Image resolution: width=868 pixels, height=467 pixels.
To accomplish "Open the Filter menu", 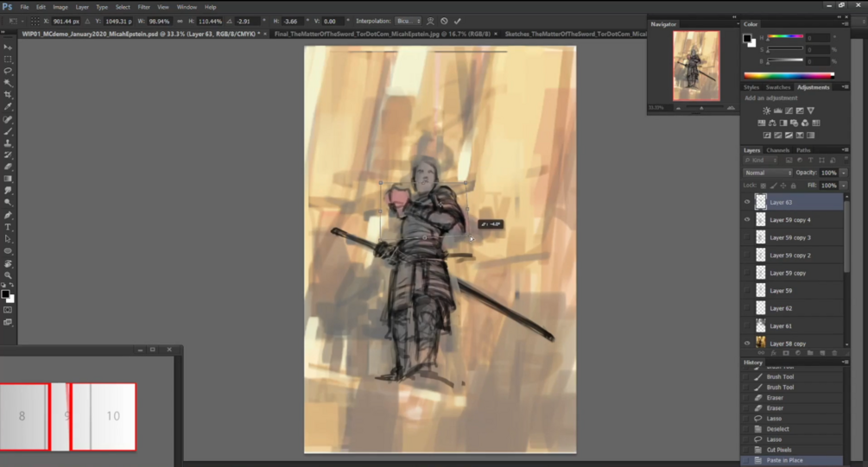I will pos(144,7).
